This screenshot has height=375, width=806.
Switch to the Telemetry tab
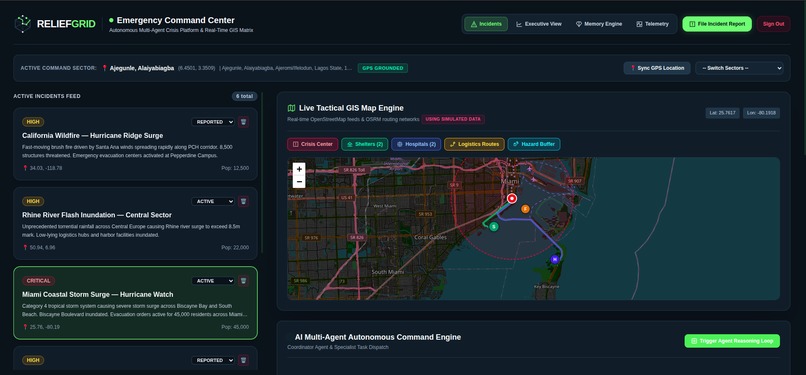tap(652, 24)
